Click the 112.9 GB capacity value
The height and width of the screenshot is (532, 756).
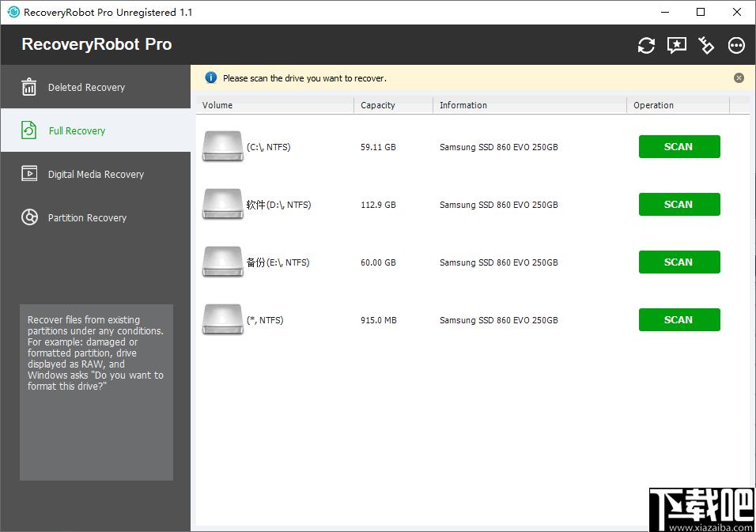click(x=378, y=205)
